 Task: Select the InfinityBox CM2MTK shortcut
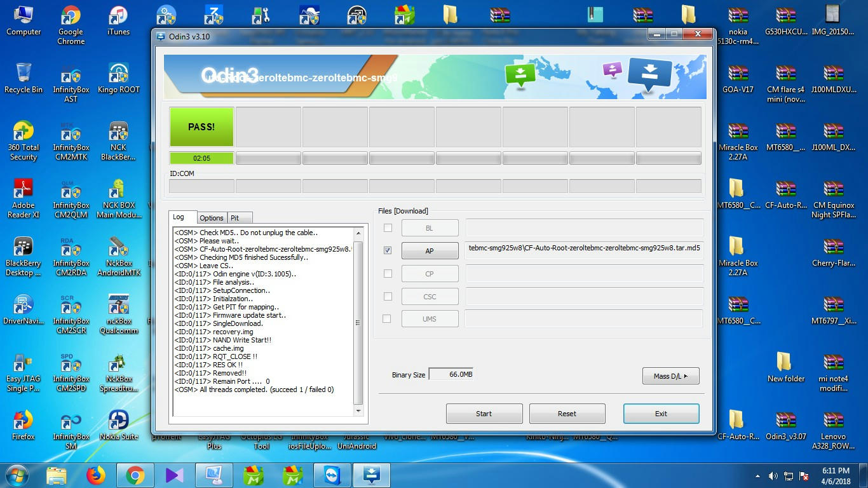point(71,141)
